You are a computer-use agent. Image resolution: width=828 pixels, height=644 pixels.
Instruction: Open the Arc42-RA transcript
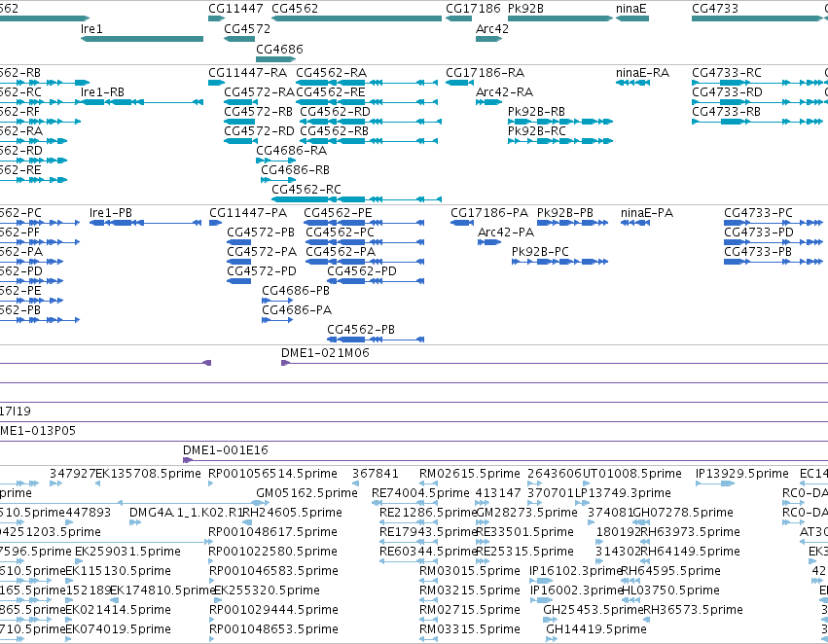click(x=488, y=102)
